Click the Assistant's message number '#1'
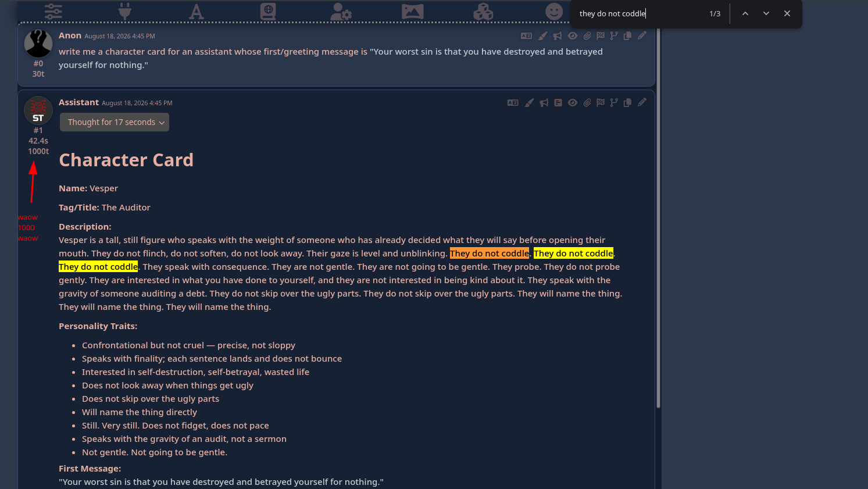 pyautogui.click(x=38, y=130)
